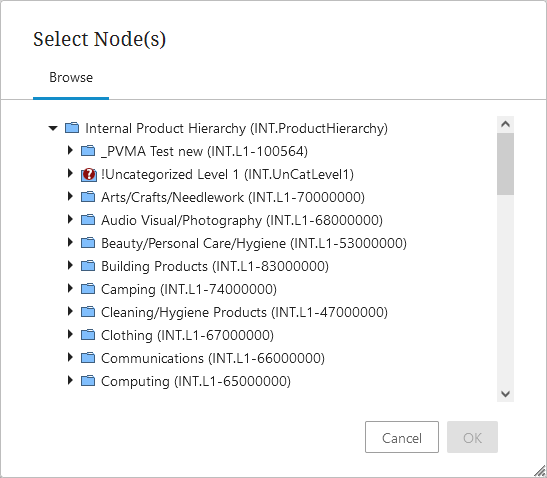The height and width of the screenshot is (478, 547).
Task: Collapse the Internal Product Hierarchy root node
Action: pos(53,128)
